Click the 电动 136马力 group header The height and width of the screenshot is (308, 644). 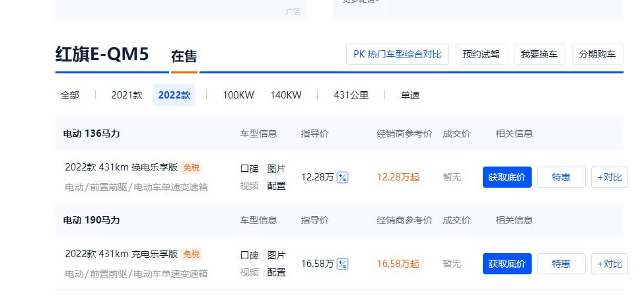[91, 134]
